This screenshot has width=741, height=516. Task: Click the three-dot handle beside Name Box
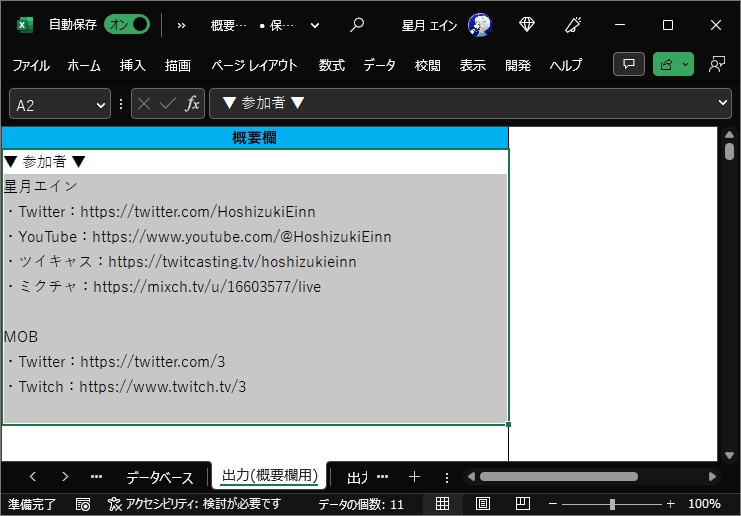coord(121,104)
